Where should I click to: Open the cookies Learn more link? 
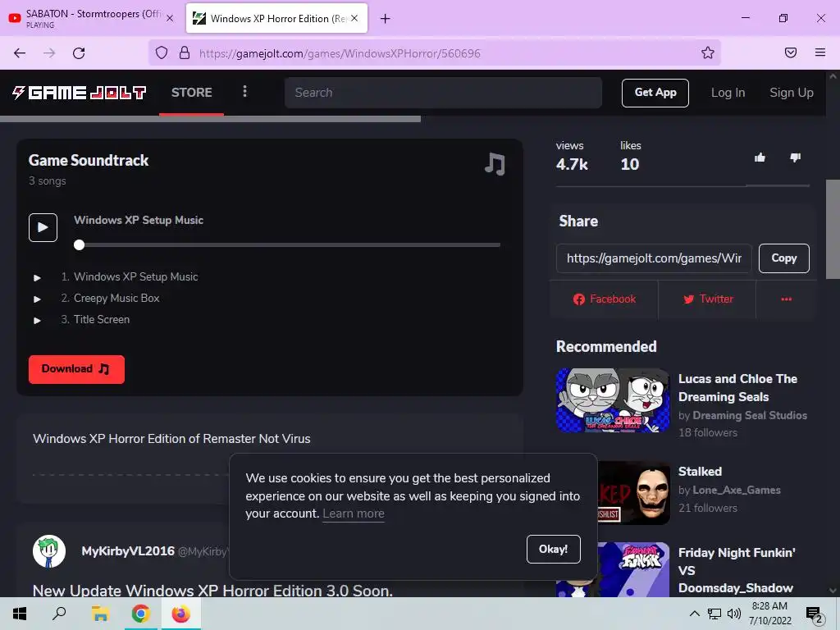[353, 514]
